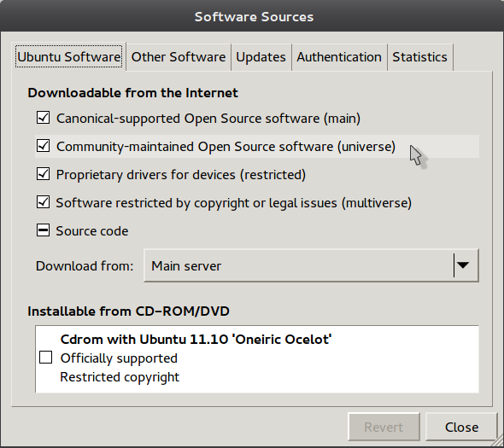Viewport: 504px width, 448px height.
Task: Open the Download from server dropdown
Action: (311, 265)
